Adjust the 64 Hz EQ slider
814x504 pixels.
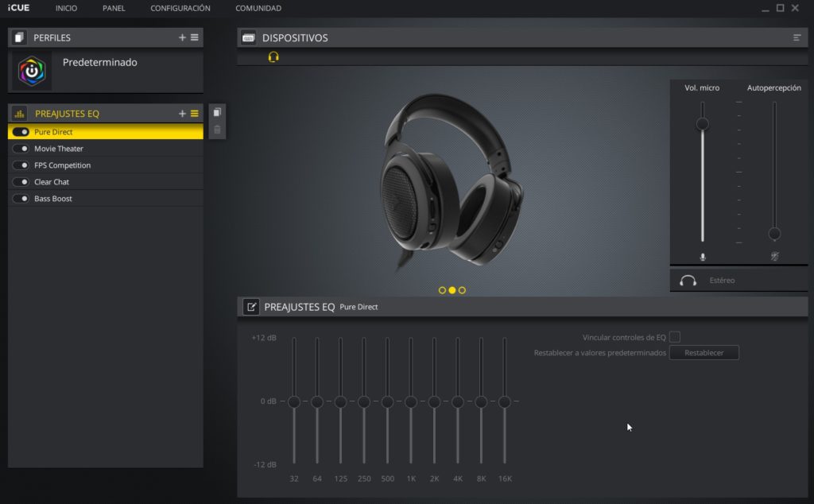tap(317, 401)
